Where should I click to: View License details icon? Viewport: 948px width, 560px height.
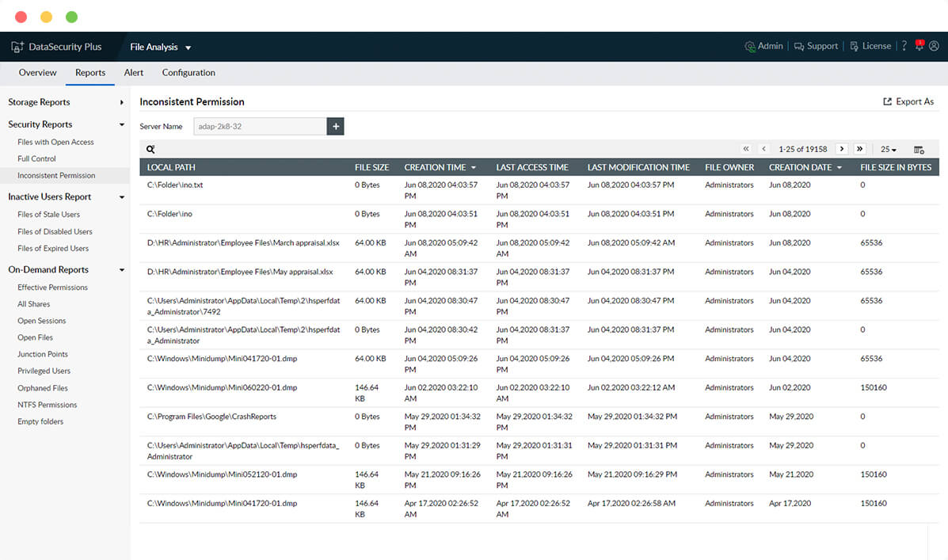click(855, 46)
